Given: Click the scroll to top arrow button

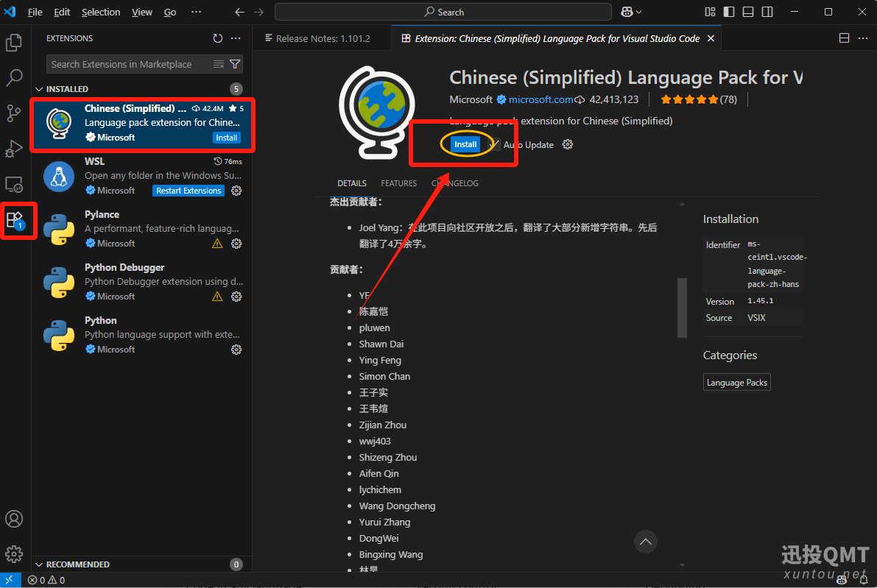Looking at the screenshot, I should 646,542.
